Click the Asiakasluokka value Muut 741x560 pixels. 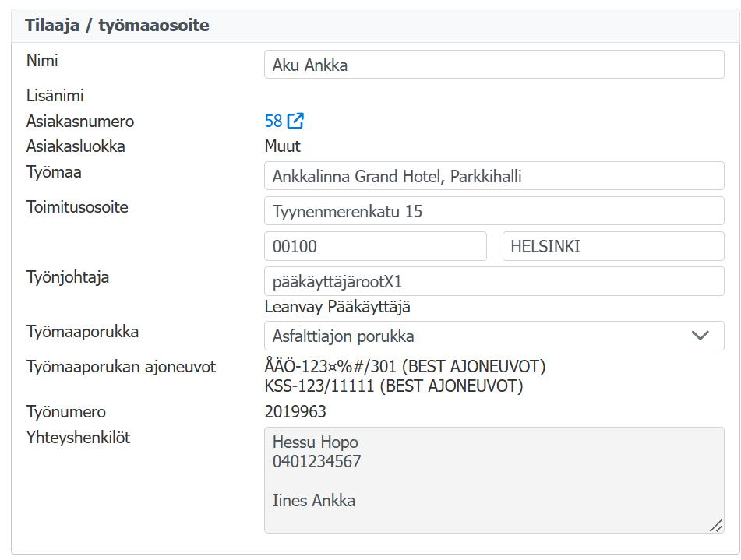coord(283,146)
